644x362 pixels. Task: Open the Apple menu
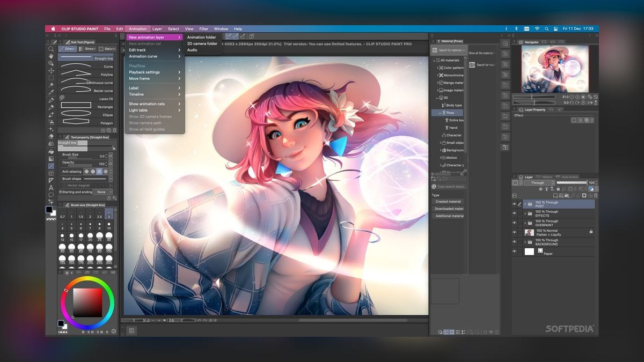click(53, 29)
